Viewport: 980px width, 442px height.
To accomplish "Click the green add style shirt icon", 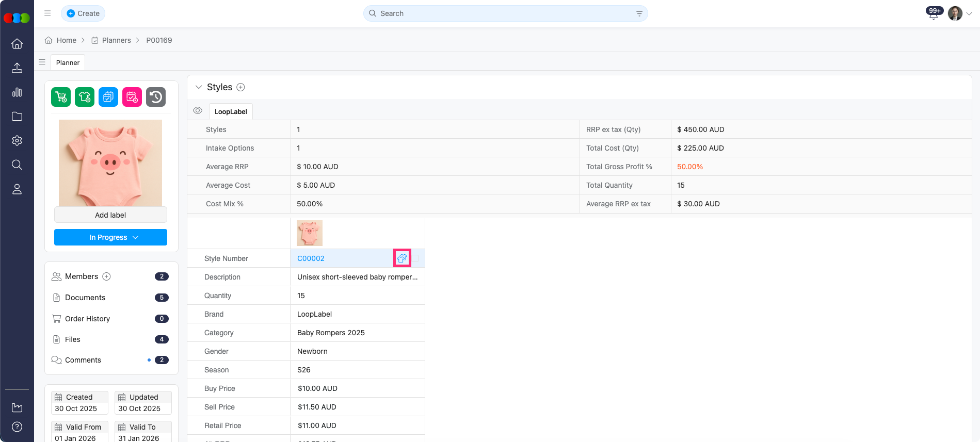I will pos(85,97).
